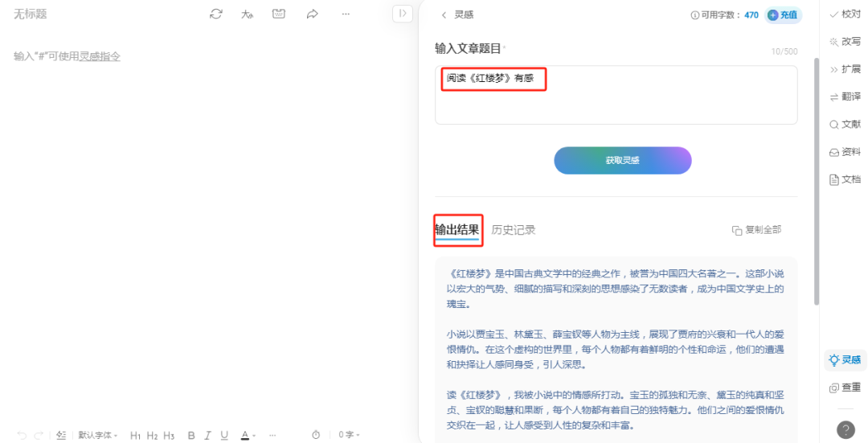This screenshot has width=868, height=443.
Task: Open the top toolbar more options ellipsis
Action: [346, 14]
